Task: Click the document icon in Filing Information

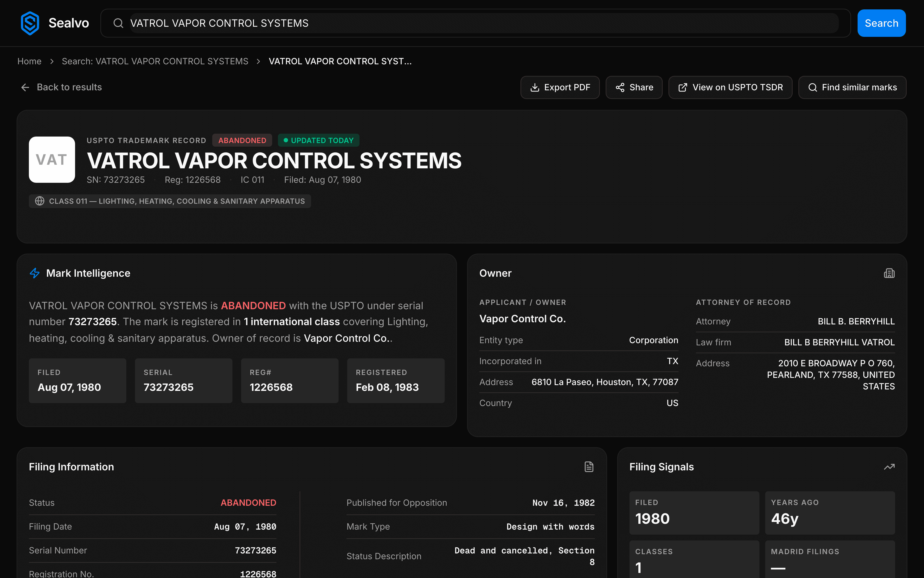Action: pos(589,467)
